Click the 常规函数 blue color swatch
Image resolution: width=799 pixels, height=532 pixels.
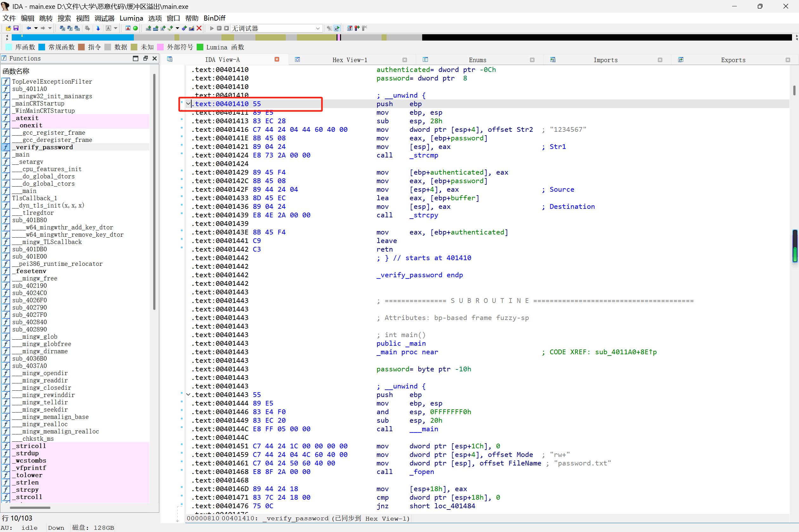pyautogui.click(x=42, y=47)
